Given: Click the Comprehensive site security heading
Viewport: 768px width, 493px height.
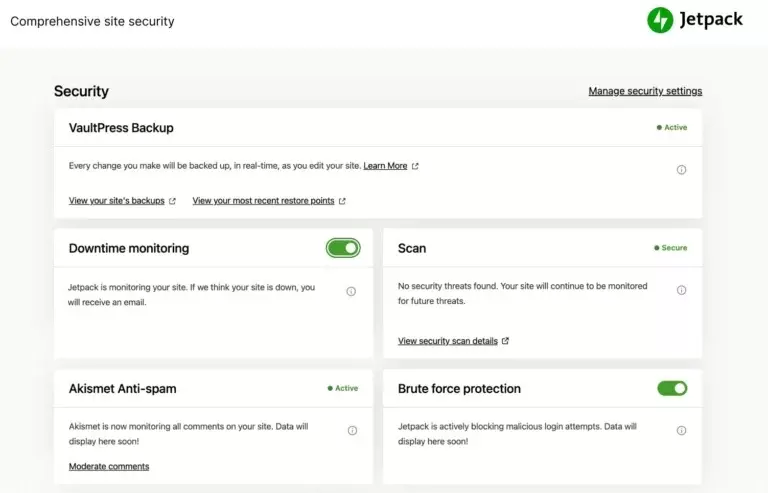Looking at the screenshot, I should tap(92, 22).
